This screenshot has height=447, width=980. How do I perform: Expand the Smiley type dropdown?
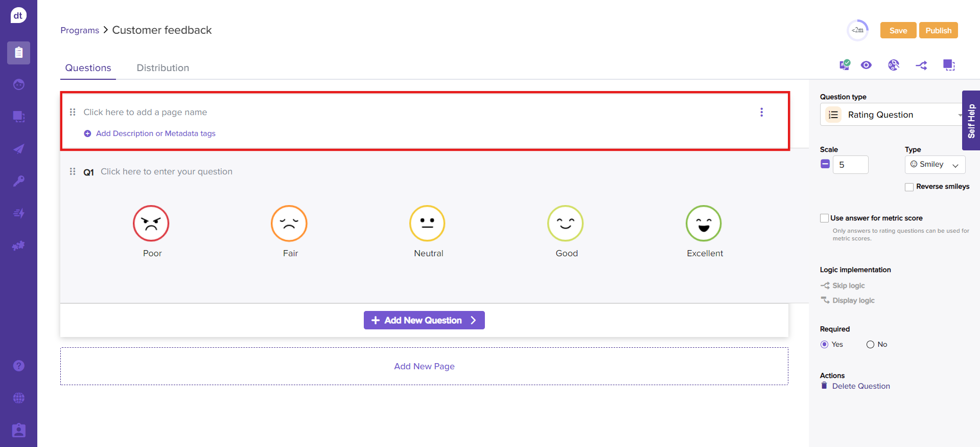click(935, 165)
